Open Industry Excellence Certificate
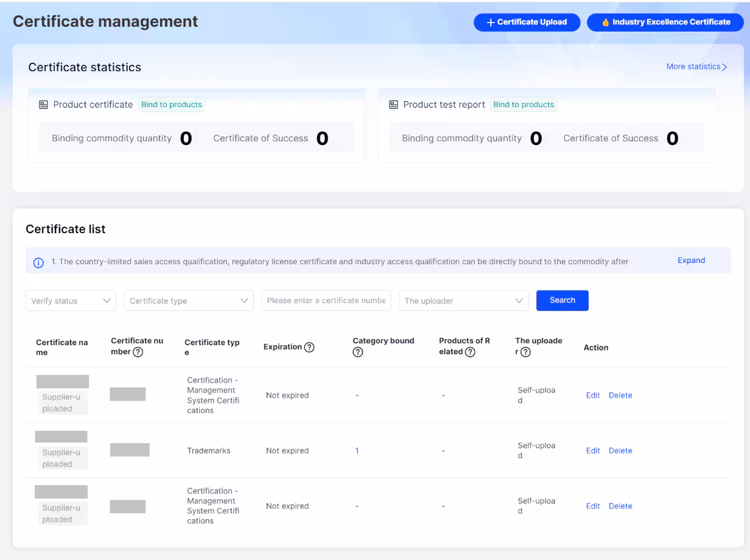Image resolution: width=750 pixels, height=560 pixels. pyautogui.click(x=665, y=23)
